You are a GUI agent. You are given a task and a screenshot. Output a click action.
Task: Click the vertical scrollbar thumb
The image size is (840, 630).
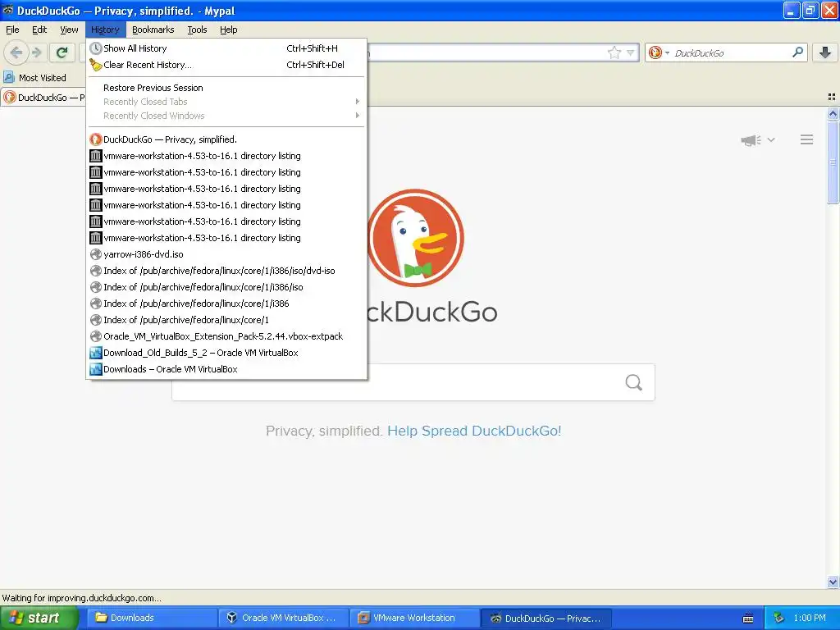click(833, 162)
